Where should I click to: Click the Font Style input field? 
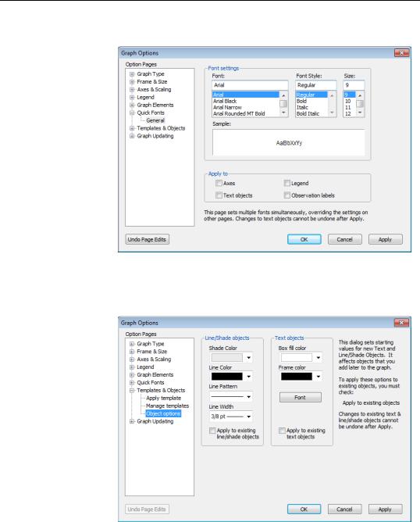pyautogui.click(x=315, y=85)
